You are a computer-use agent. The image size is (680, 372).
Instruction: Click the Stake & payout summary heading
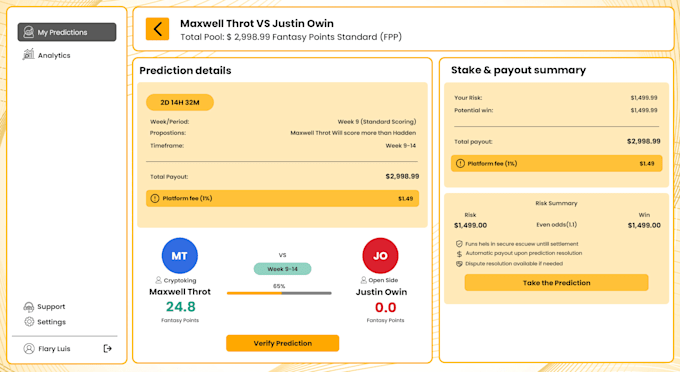(518, 70)
